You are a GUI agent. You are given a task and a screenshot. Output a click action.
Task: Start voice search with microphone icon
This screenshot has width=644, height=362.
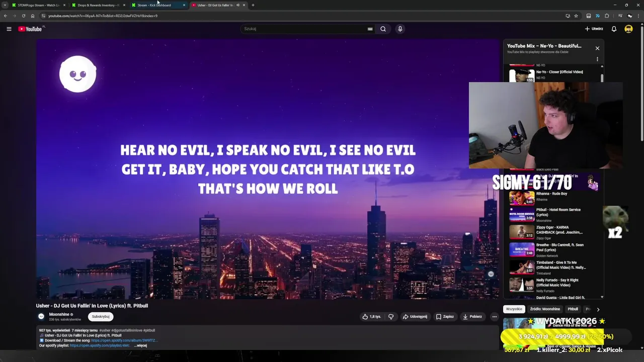pyautogui.click(x=400, y=29)
